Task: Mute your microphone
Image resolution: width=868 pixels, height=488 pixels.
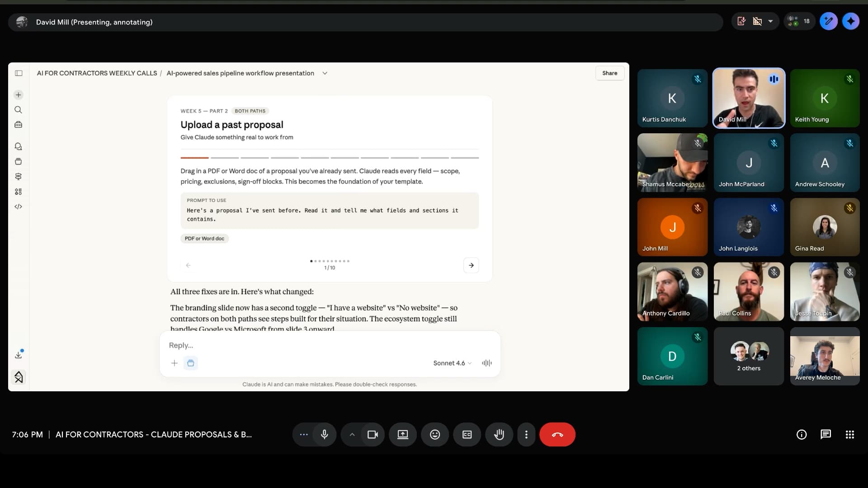Action: click(324, 434)
